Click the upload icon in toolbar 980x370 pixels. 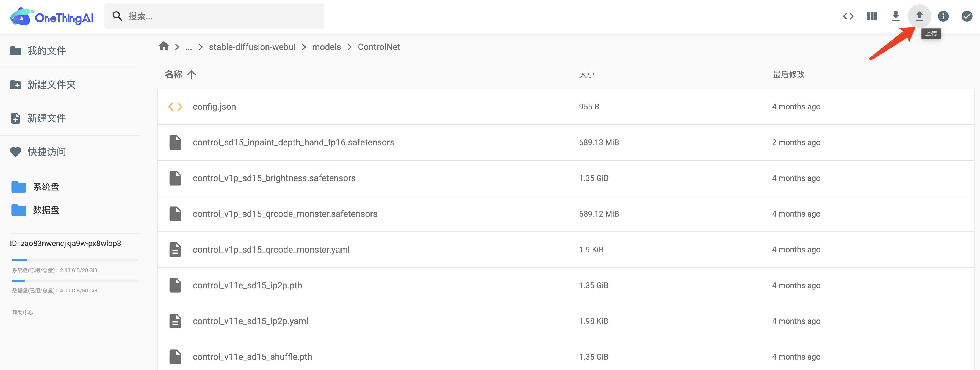click(x=919, y=16)
